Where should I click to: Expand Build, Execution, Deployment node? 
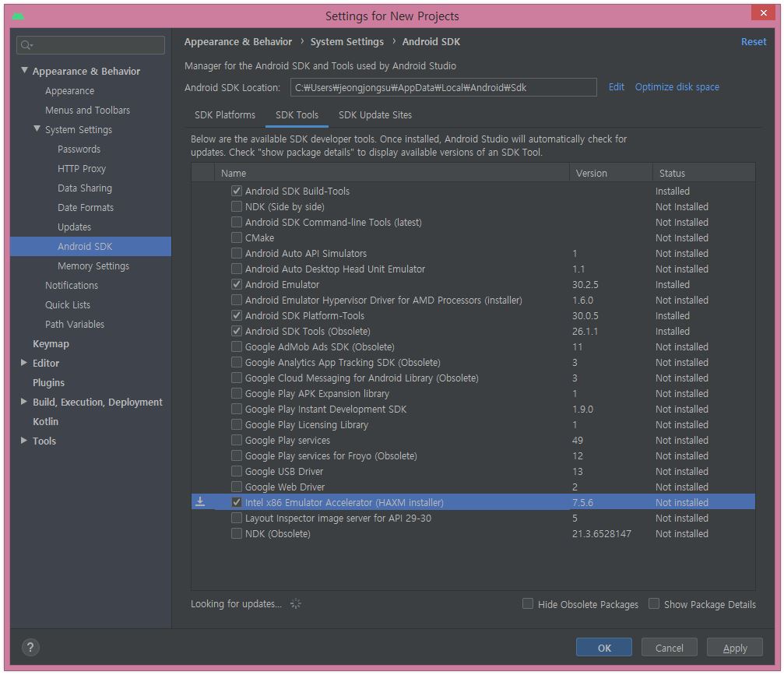pyautogui.click(x=23, y=402)
